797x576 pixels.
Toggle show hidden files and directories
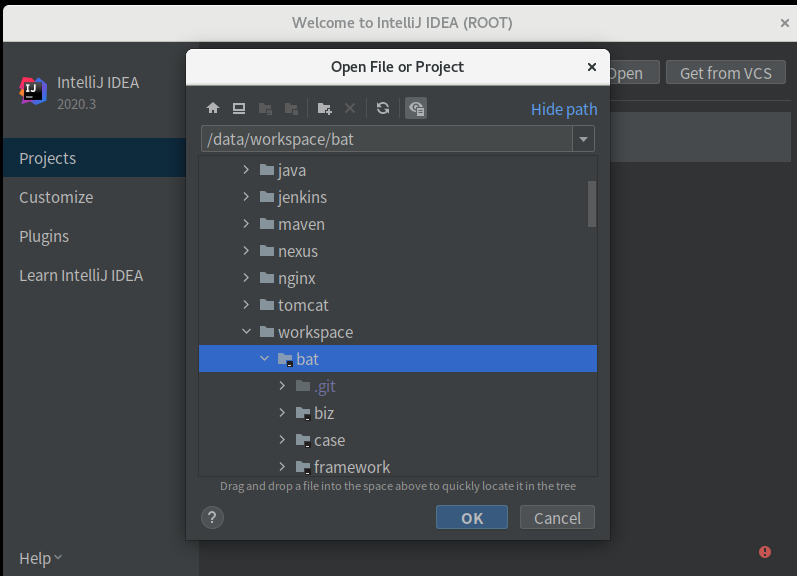point(416,108)
